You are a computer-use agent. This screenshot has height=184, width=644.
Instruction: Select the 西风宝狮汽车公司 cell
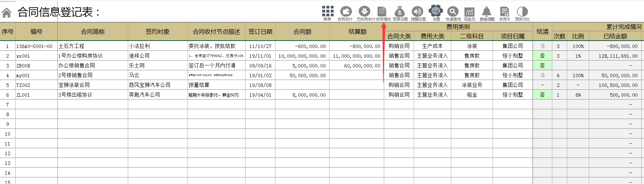tap(158, 85)
